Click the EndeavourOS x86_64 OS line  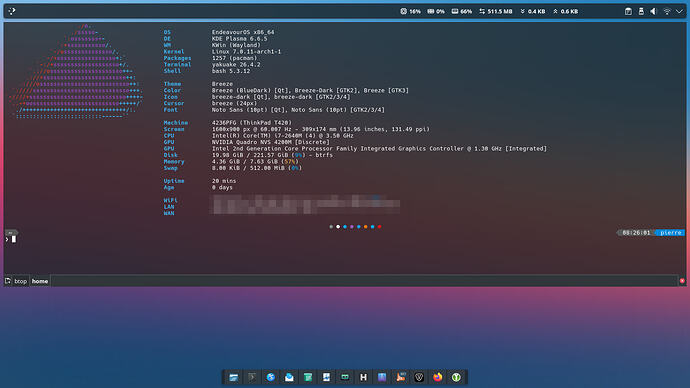point(243,32)
